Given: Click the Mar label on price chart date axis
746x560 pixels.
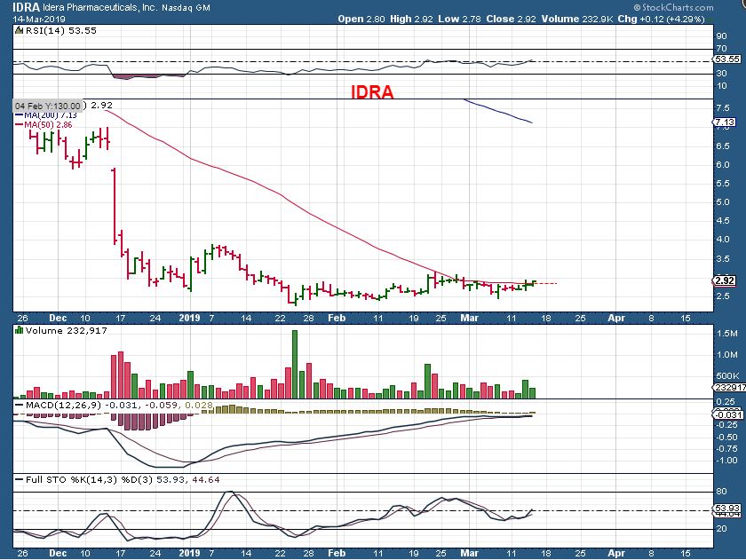Looking at the screenshot, I should [x=469, y=318].
